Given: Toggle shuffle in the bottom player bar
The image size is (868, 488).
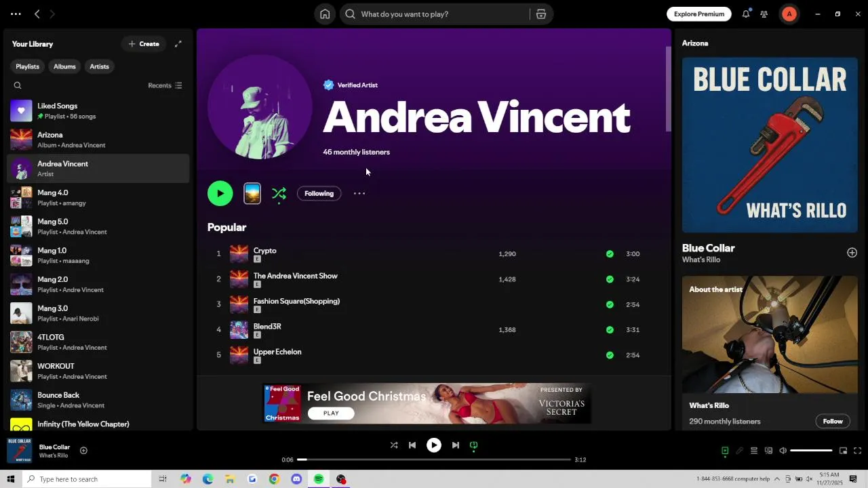Looking at the screenshot, I should (x=394, y=445).
